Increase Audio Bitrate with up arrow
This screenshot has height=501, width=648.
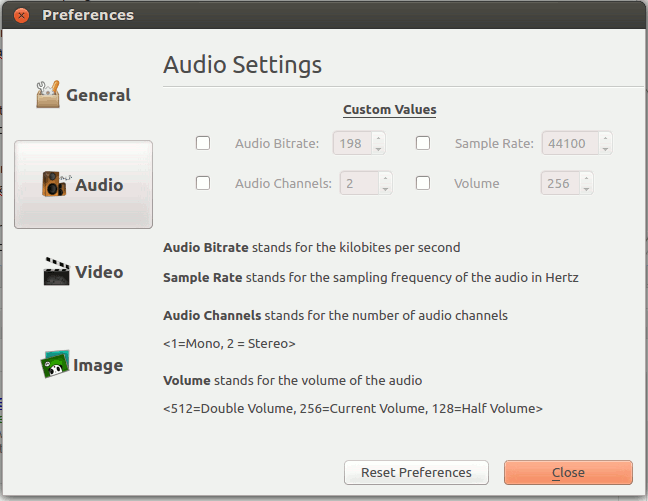(x=378, y=138)
